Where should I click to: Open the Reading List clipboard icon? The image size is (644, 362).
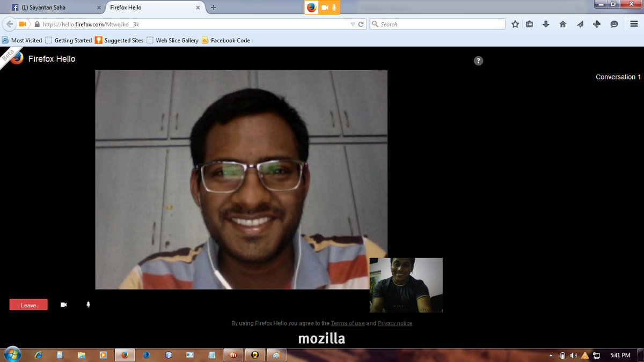point(529,24)
